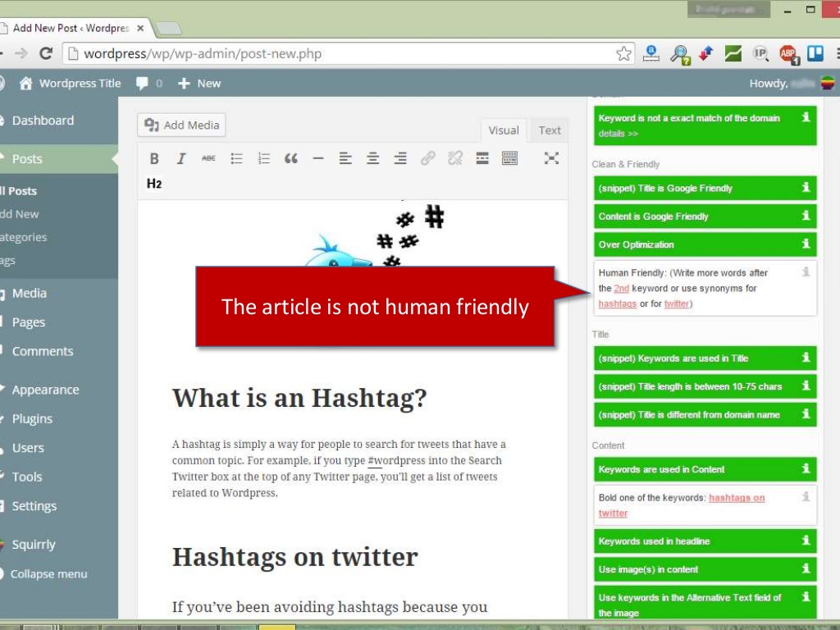The width and height of the screenshot is (840, 630).
Task: Insert a bulleted list
Action: click(236, 158)
